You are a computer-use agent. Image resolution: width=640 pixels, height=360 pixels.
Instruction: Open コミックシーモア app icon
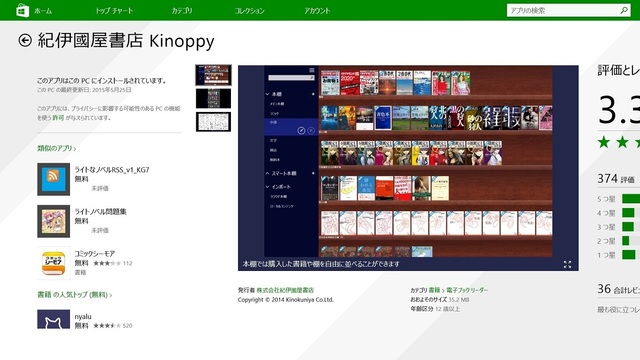point(53,263)
